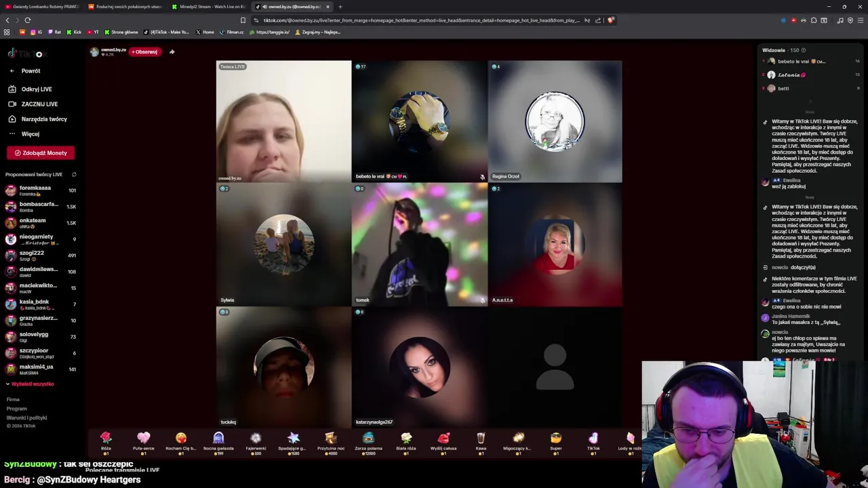Refresh the suggested LIVE creators list
The height and width of the screenshot is (488, 868).
[74, 174]
